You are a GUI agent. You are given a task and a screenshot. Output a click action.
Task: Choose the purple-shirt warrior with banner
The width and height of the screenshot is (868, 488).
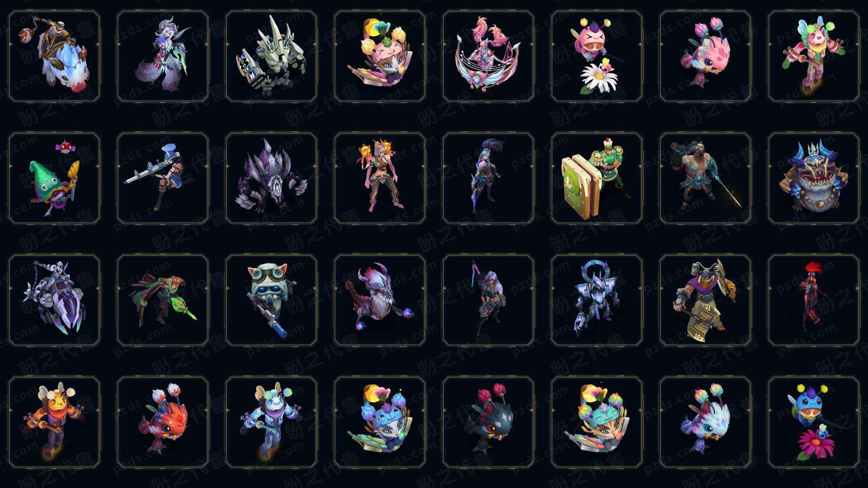click(x=705, y=300)
